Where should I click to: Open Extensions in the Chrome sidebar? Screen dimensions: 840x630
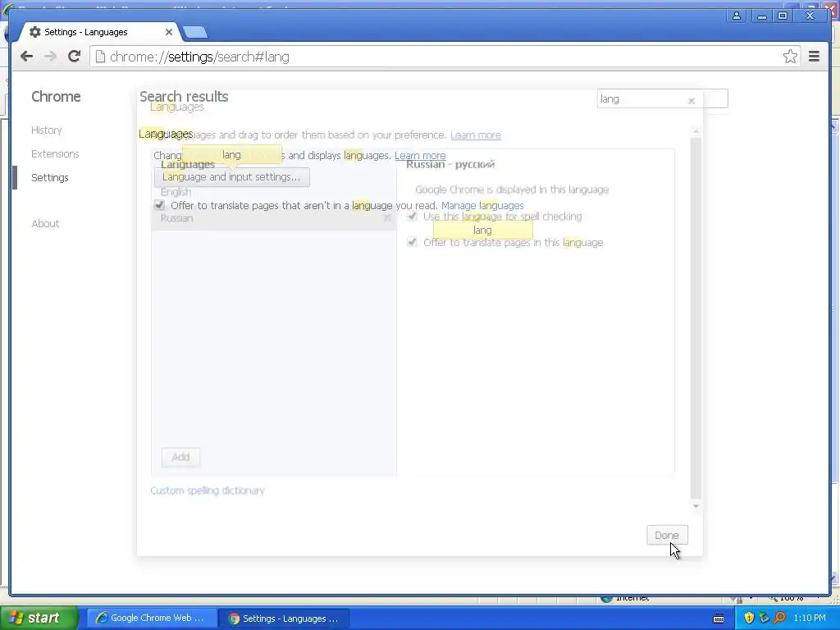pos(55,153)
